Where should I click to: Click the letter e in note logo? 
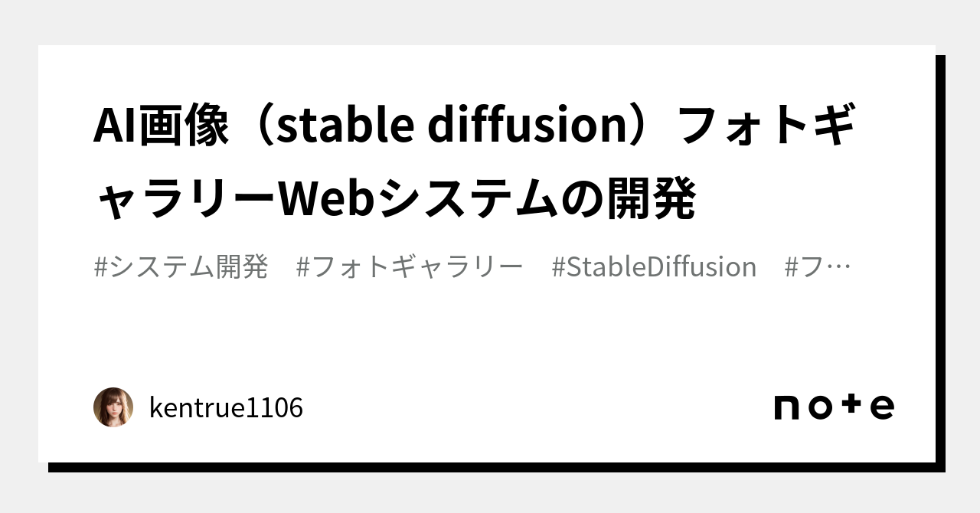[x=882, y=407]
